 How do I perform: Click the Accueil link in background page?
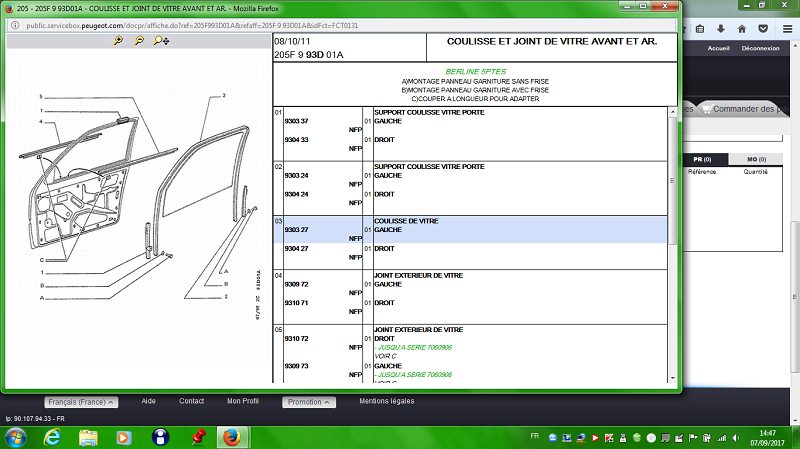tap(718, 48)
